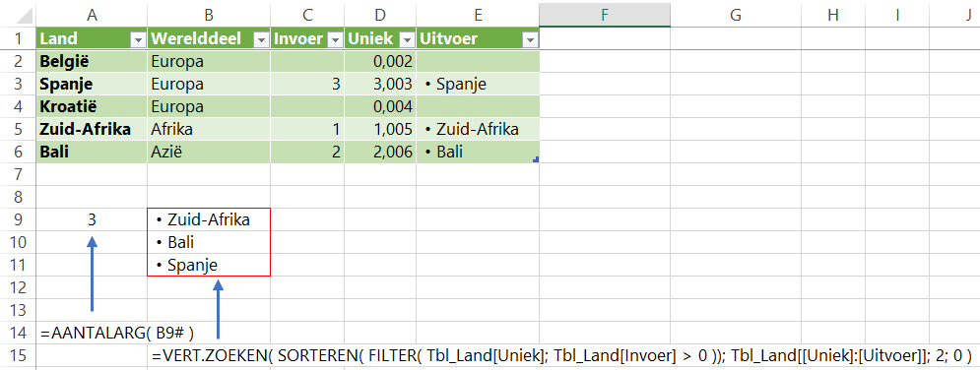The height and width of the screenshot is (370, 980).
Task: Select the Uitvoer cell showing • Spanje
Action: click(478, 85)
